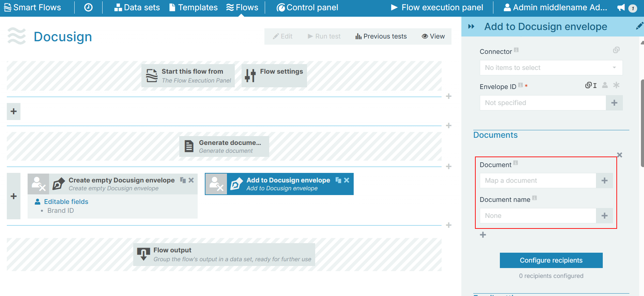Toggle user icon on Create empty envelope block
The height and width of the screenshot is (296, 644).
point(38,184)
